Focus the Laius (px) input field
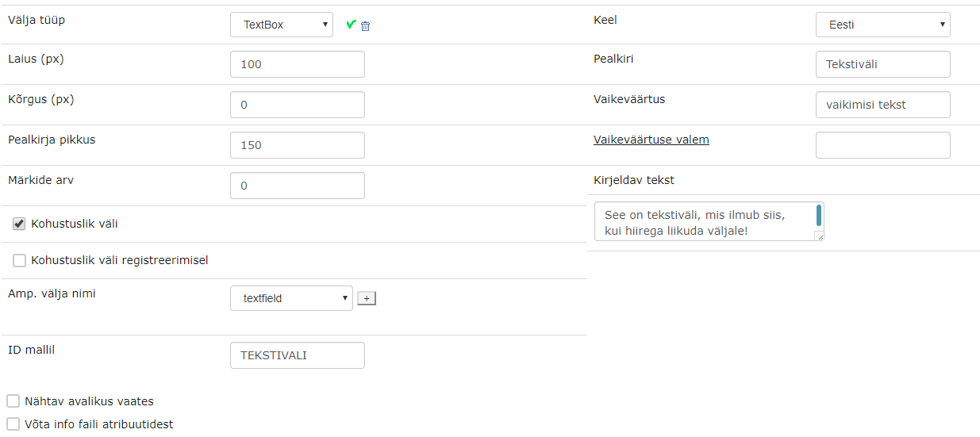Screen dimensions: 980x437 point(298,64)
